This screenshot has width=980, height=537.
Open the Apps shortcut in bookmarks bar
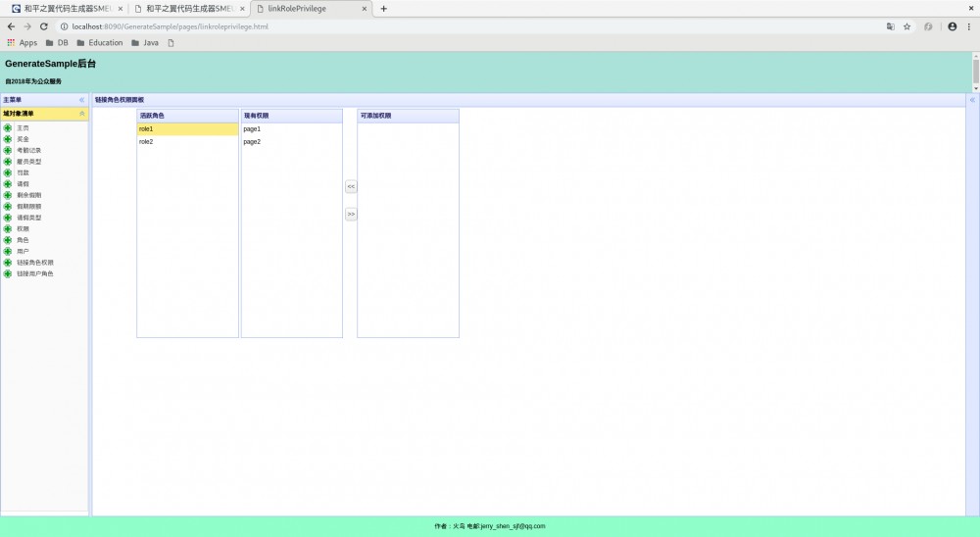(22, 42)
